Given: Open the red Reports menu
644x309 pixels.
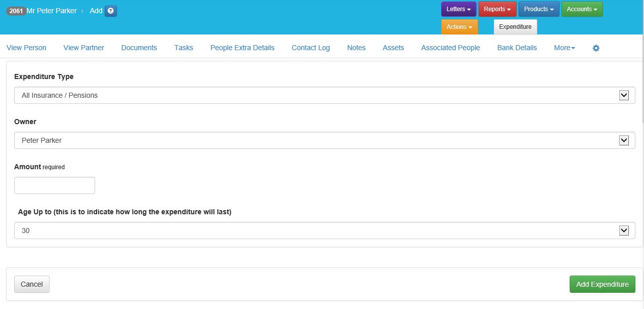Looking at the screenshot, I should coord(497,9).
